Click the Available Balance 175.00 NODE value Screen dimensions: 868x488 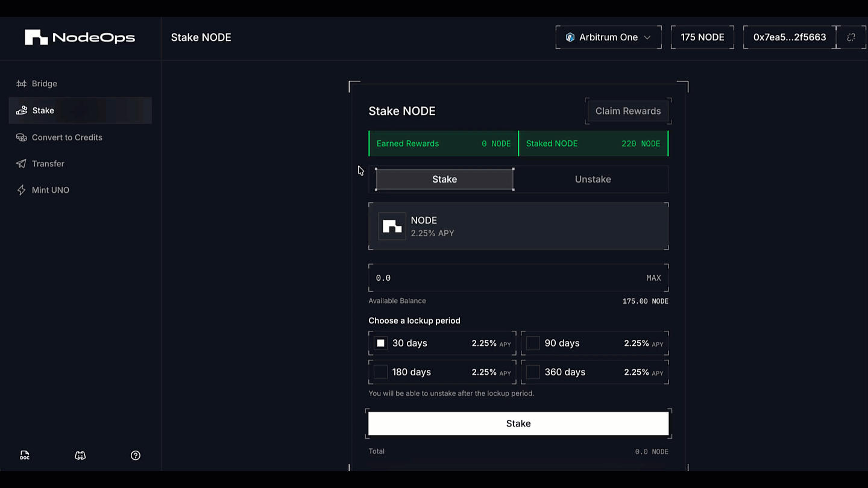[x=646, y=301]
